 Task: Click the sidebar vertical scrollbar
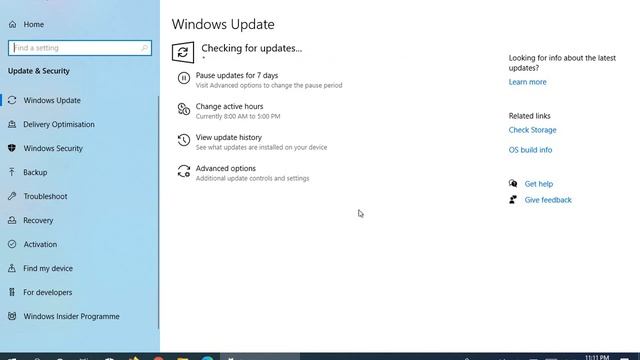pos(158,212)
